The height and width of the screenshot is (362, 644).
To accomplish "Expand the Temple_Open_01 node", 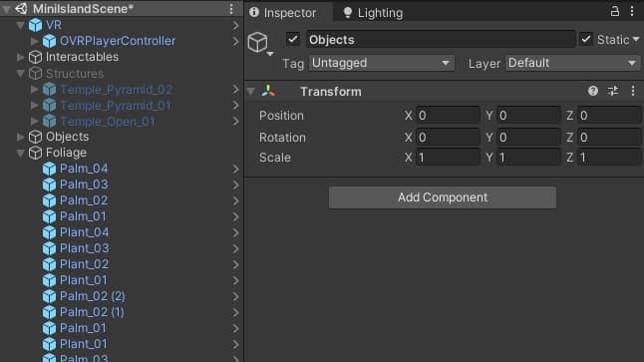I will point(34,122).
